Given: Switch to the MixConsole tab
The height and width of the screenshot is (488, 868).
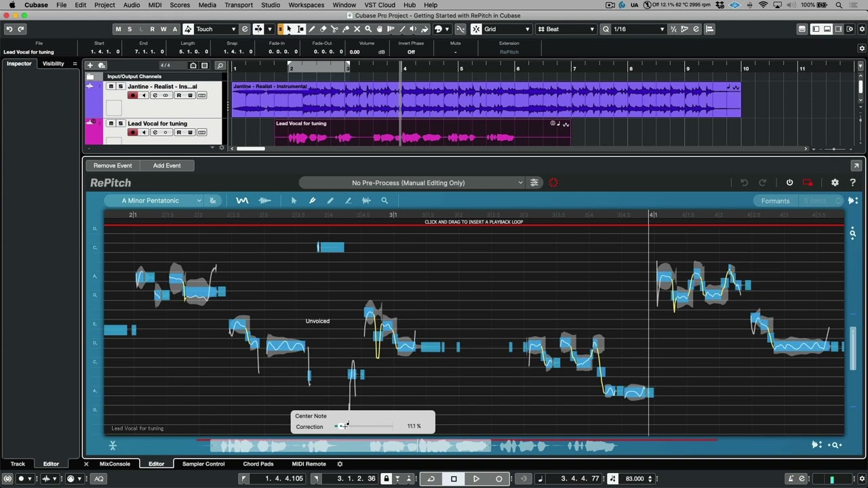Looking at the screenshot, I should tap(115, 464).
